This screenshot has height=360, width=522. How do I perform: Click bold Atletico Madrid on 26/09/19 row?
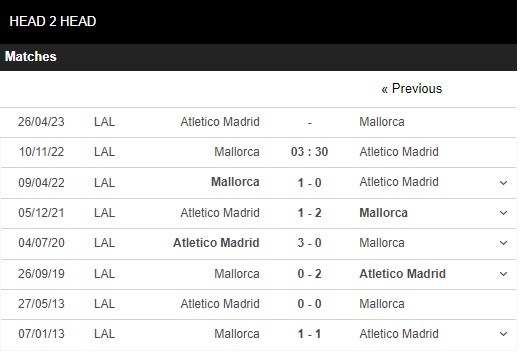pos(402,274)
